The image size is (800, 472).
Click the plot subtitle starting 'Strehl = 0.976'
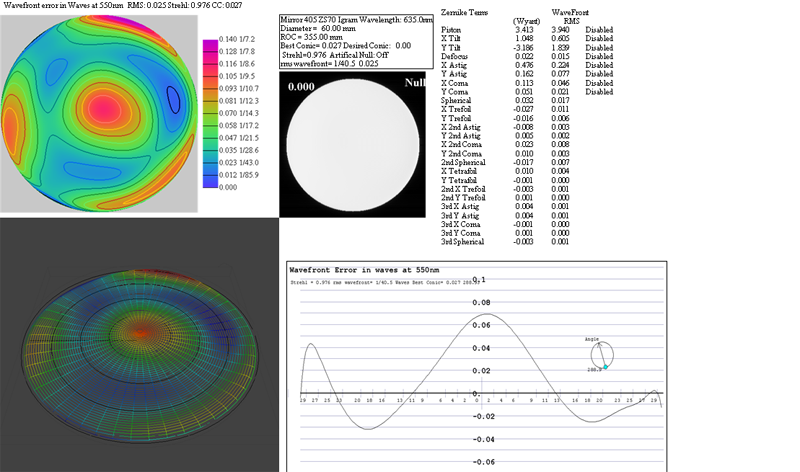click(x=384, y=282)
